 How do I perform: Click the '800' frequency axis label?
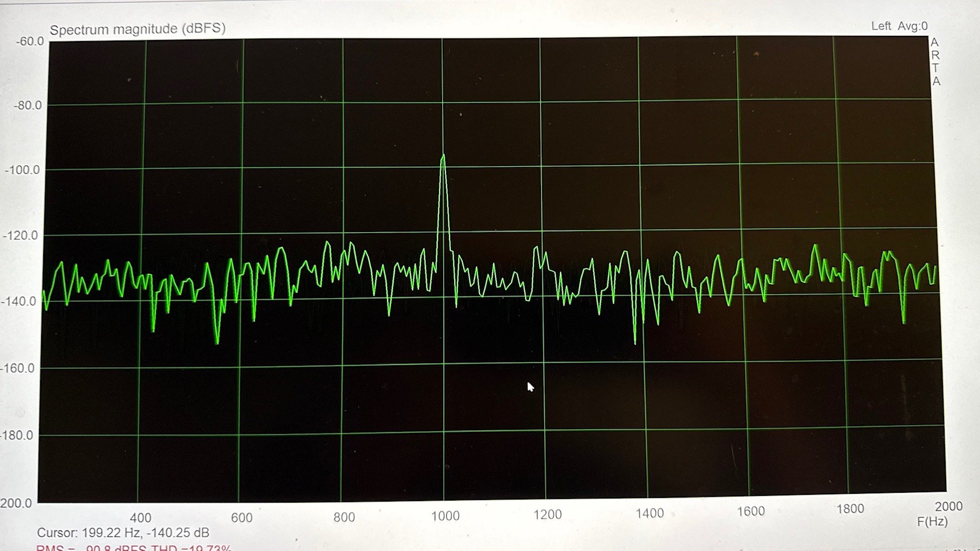click(344, 517)
